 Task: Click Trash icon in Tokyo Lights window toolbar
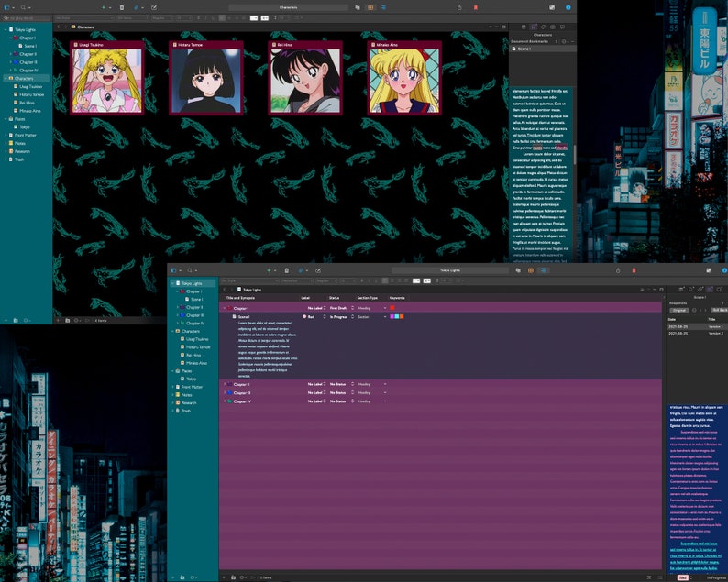click(286, 270)
